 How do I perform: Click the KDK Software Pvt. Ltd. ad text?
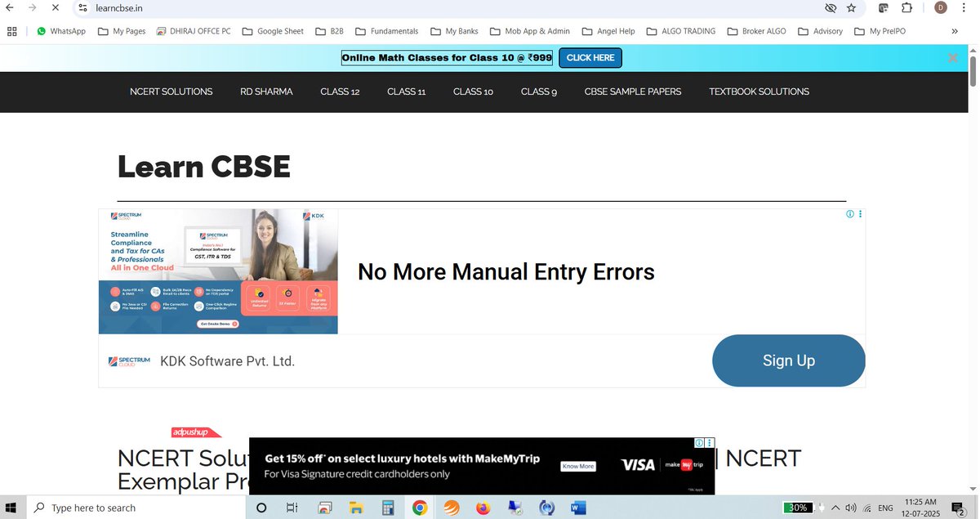227,361
